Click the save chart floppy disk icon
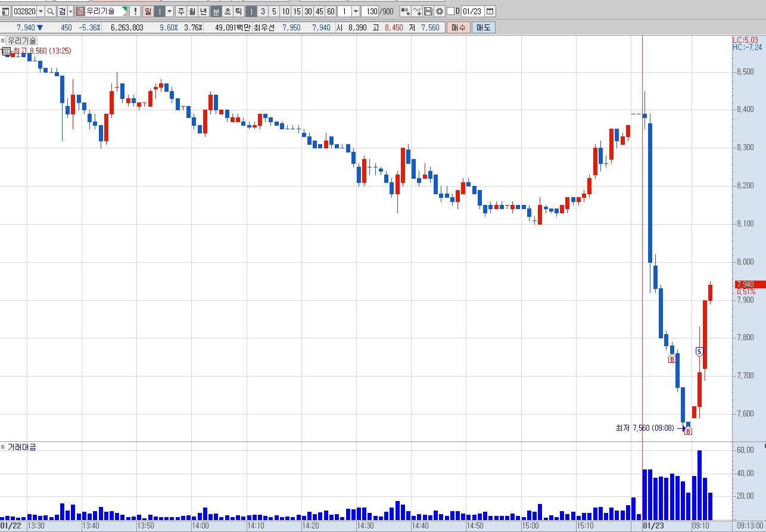This screenshot has height=532, width=766. (x=428, y=11)
